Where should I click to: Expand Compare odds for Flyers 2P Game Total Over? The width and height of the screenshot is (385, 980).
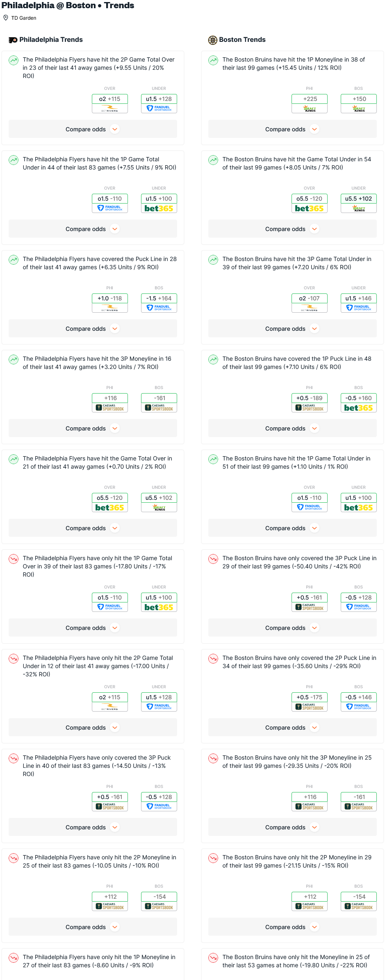pyautogui.click(x=93, y=129)
